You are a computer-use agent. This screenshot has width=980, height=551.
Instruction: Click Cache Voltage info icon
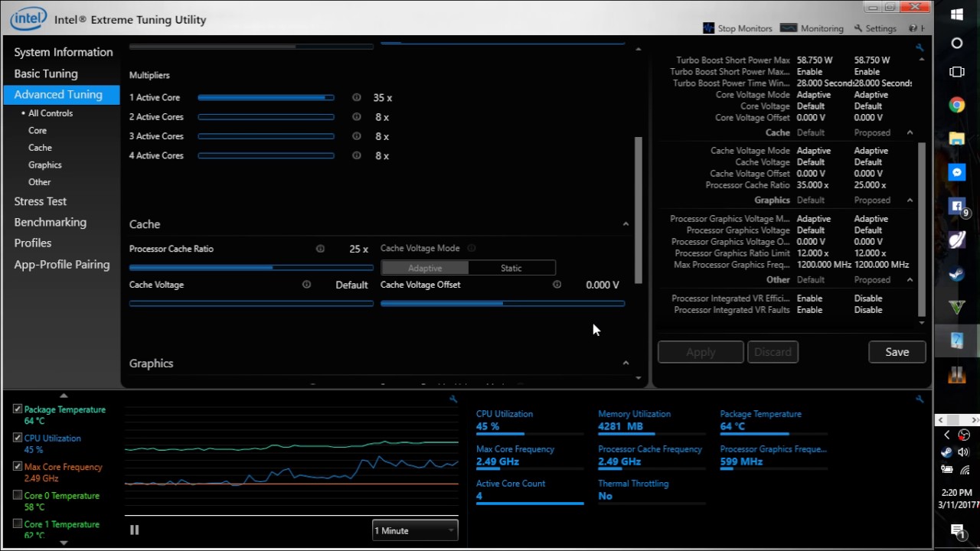[x=306, y=284]
